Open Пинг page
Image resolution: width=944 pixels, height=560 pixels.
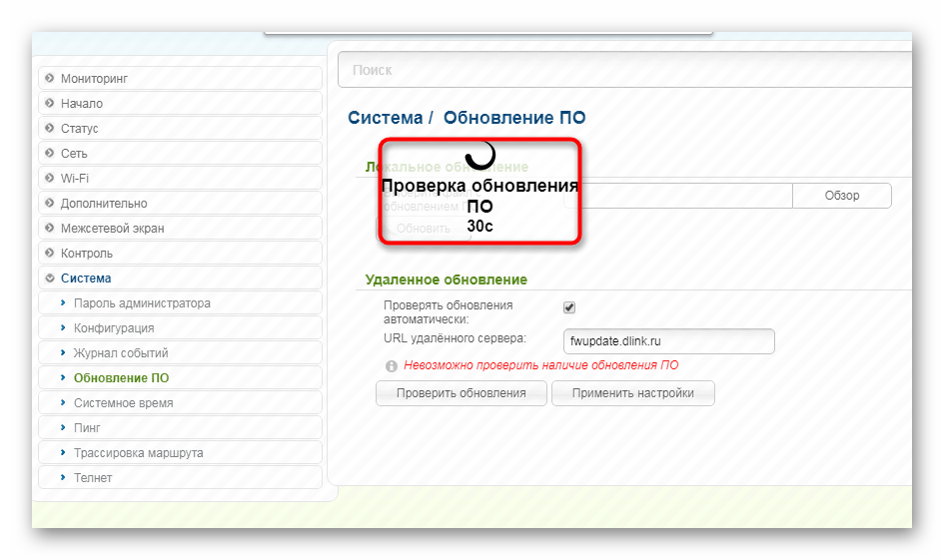pyautogui.click(x=180, y=427)
